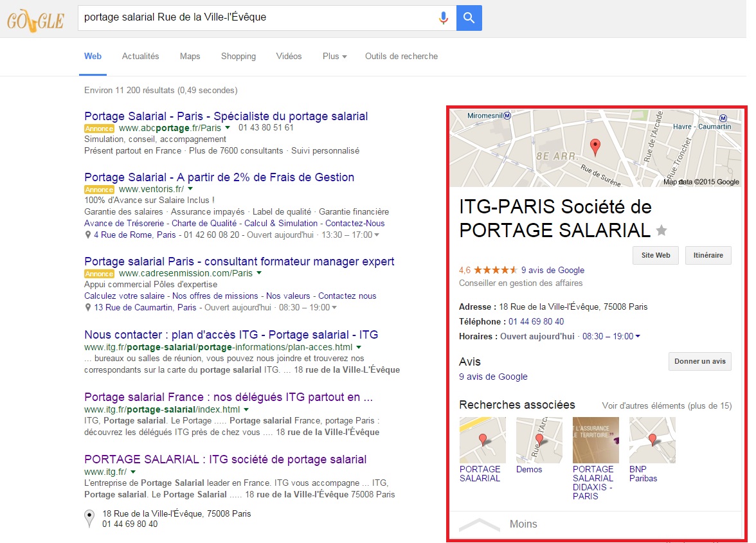The height and width of the screenshot is (543, 756).
Task: Open the Contactez-Nous sitelink under ventoris
Action: tap(355, 224)
